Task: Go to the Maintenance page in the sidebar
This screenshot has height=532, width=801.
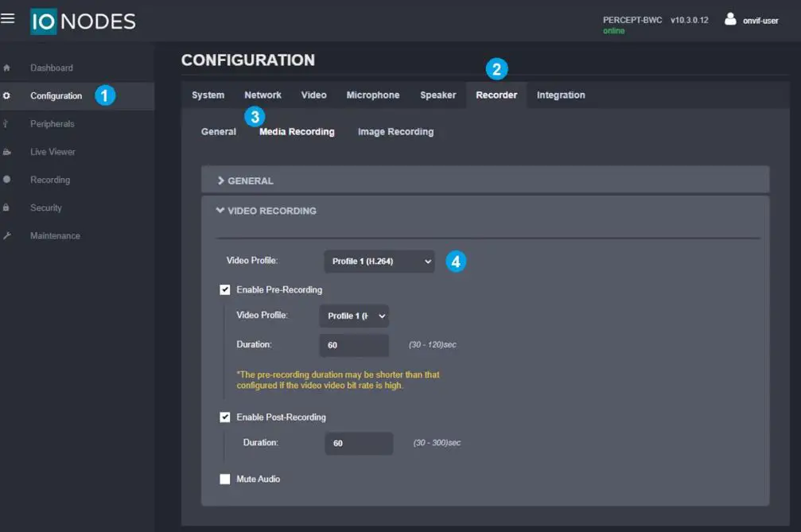Action: click(55, 236)
